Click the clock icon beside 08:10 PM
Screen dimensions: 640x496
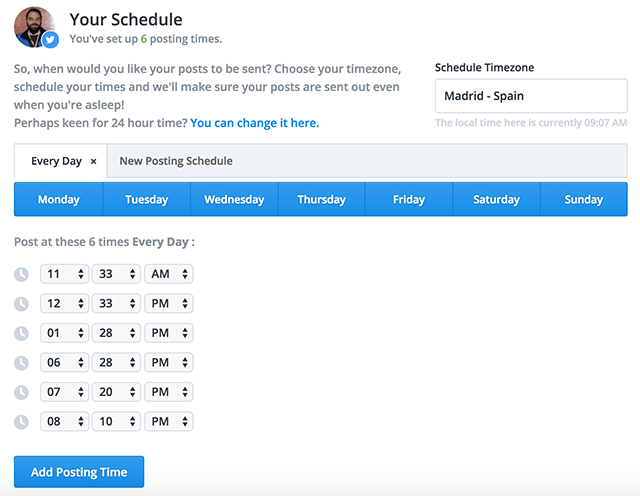[x=21, y=422]
